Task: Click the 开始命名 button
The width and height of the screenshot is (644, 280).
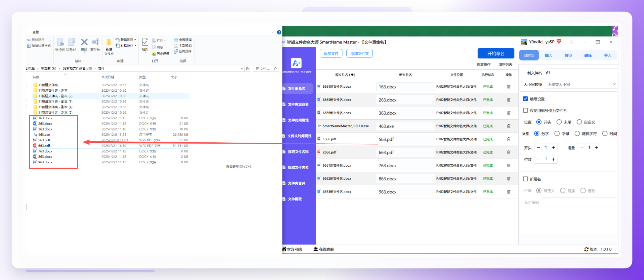Action: (x=496, y=54)
